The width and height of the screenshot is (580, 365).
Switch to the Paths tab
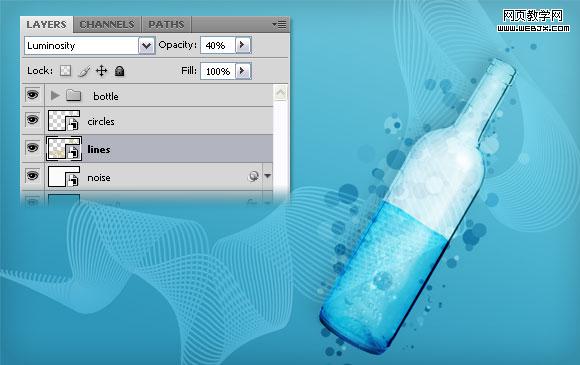pos(166,25)
